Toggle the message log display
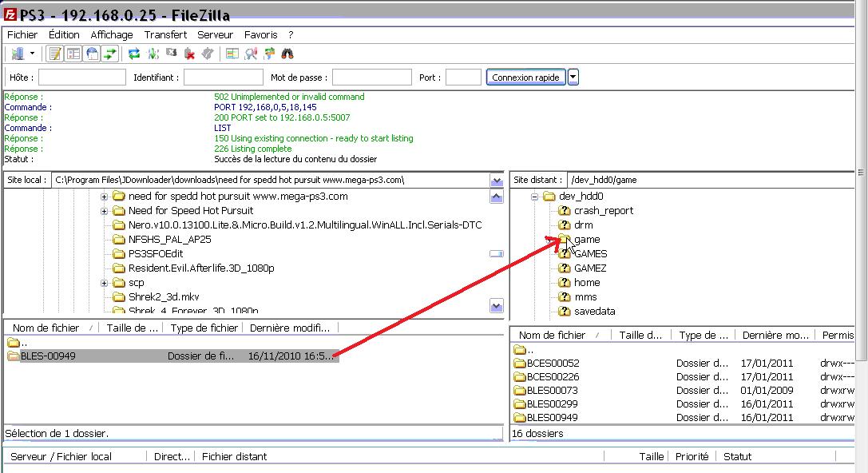This screenshot has height=473, width=868. [55, 54]
